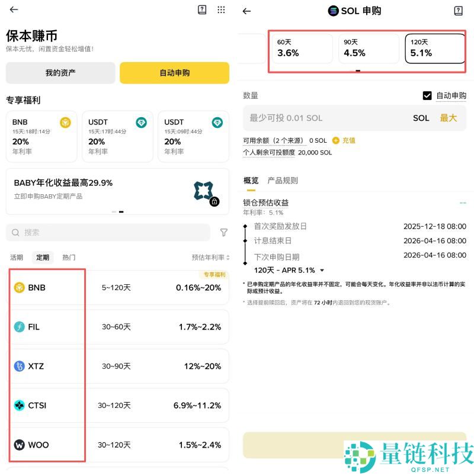The width and height of the screenshot is (474, 476).
Task: Enable the 自动申购 checkbox
Action: pos(427,95)
